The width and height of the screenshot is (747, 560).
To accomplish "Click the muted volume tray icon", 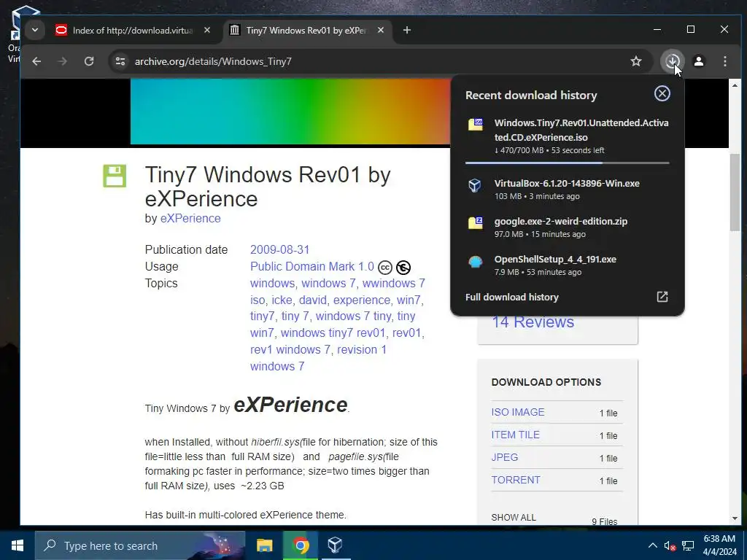I will coord(670,546).
